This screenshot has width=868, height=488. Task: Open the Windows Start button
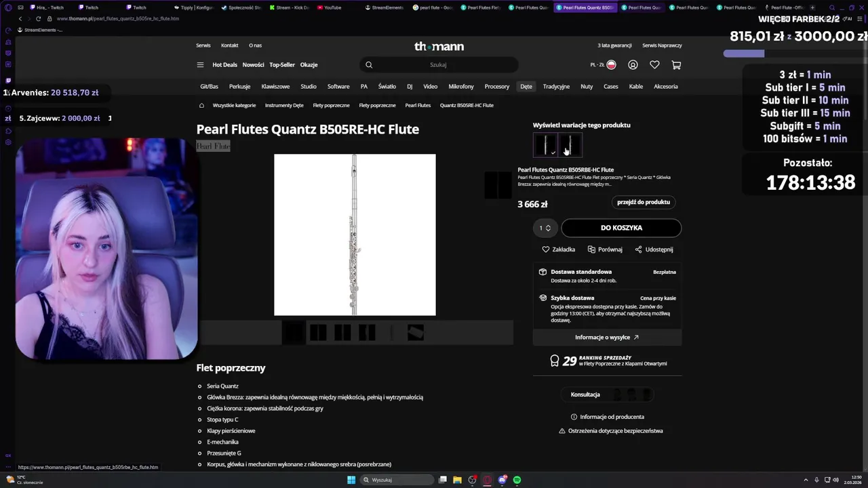pyautogui.click(x=351, y=480)
